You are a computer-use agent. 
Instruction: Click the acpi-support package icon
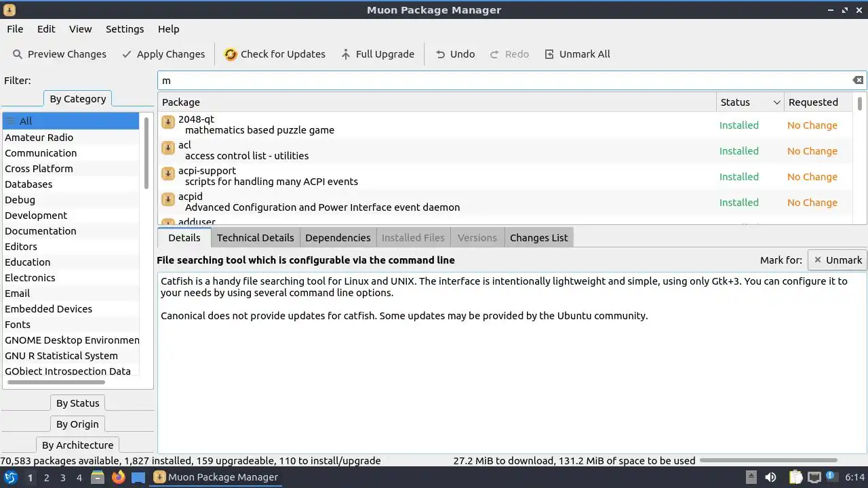[168, 174]
